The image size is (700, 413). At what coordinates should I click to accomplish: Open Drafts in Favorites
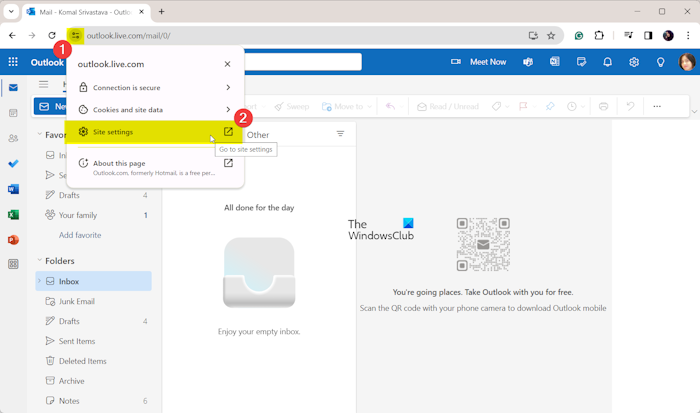[93, 195]
